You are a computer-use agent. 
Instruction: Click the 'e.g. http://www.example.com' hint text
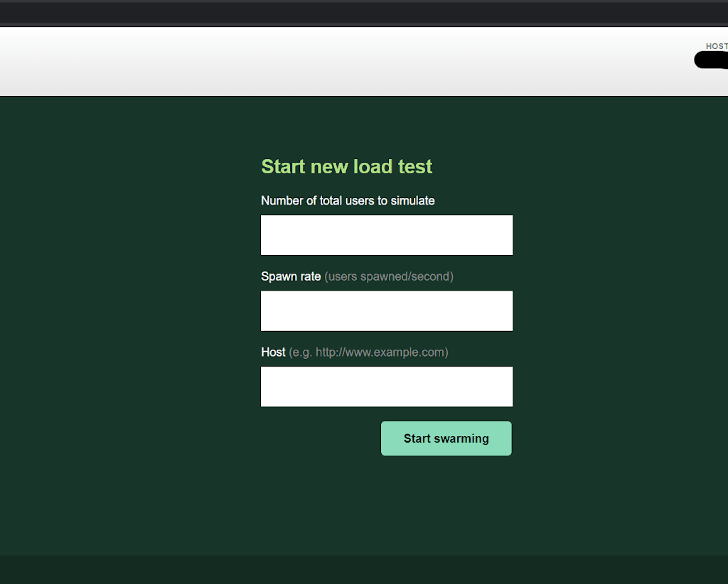point(368,352)
